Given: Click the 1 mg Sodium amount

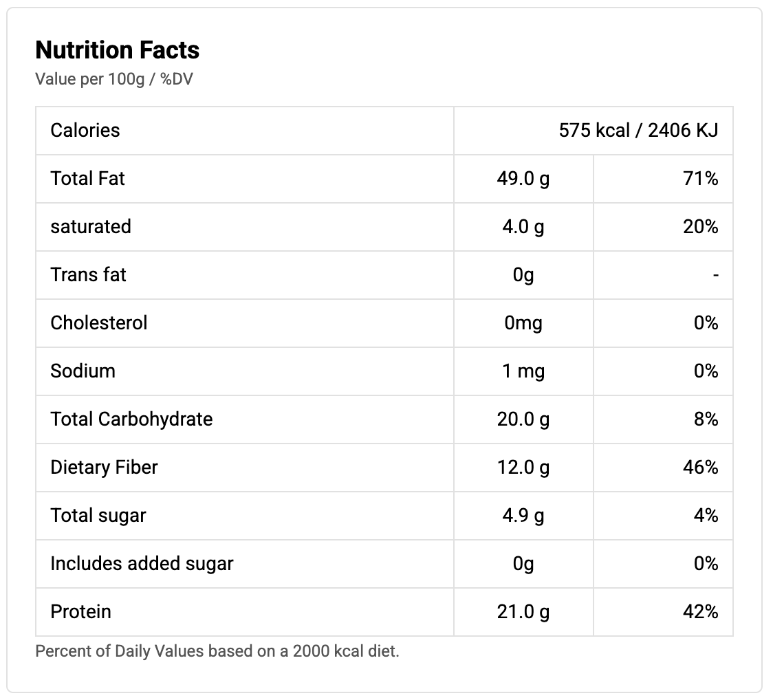Looking at the screenshot, I should point(523,371).
